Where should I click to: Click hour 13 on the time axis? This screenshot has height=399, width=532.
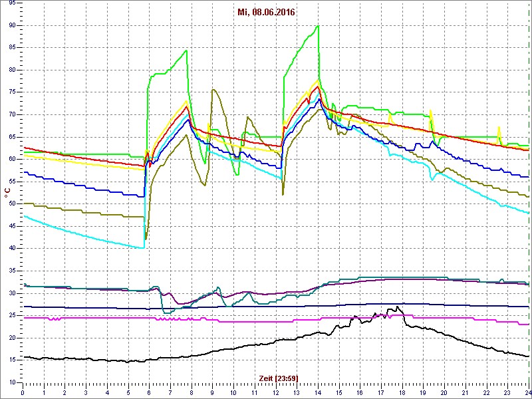coord(297,393)
